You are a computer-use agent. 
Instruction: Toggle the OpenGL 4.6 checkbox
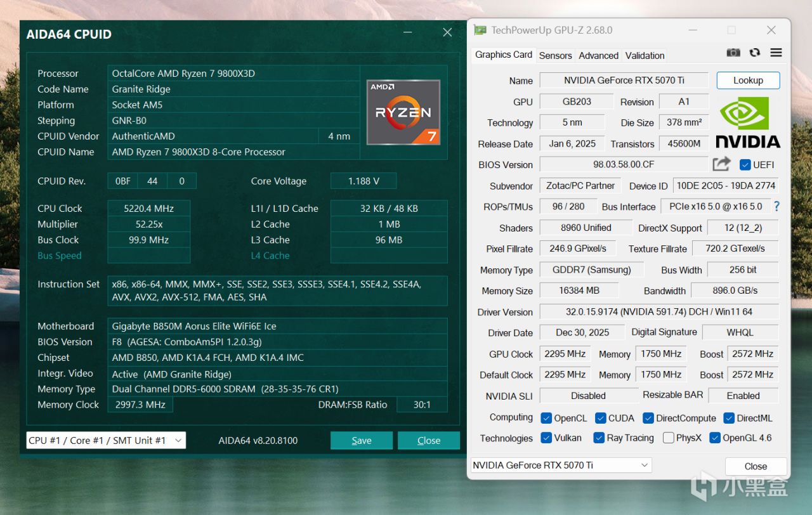point(715,438)
